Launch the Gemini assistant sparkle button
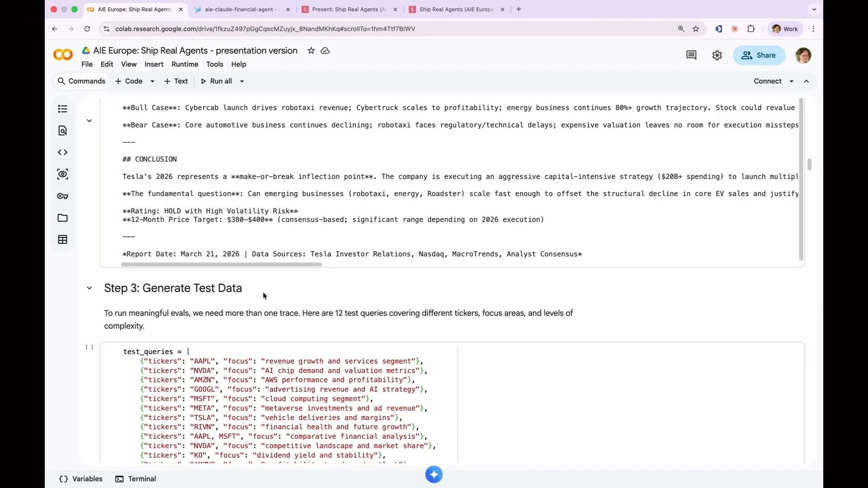 (x=434, y=474)
